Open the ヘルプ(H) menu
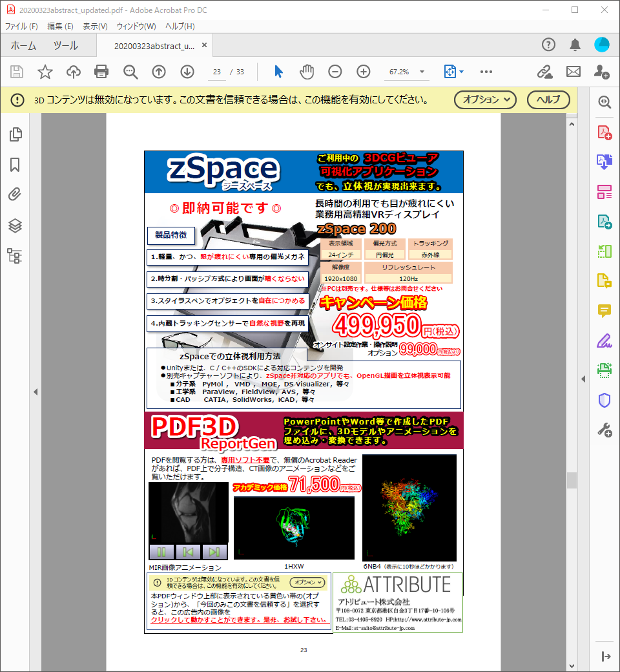 pyautogui.click(x=180, y=26)
